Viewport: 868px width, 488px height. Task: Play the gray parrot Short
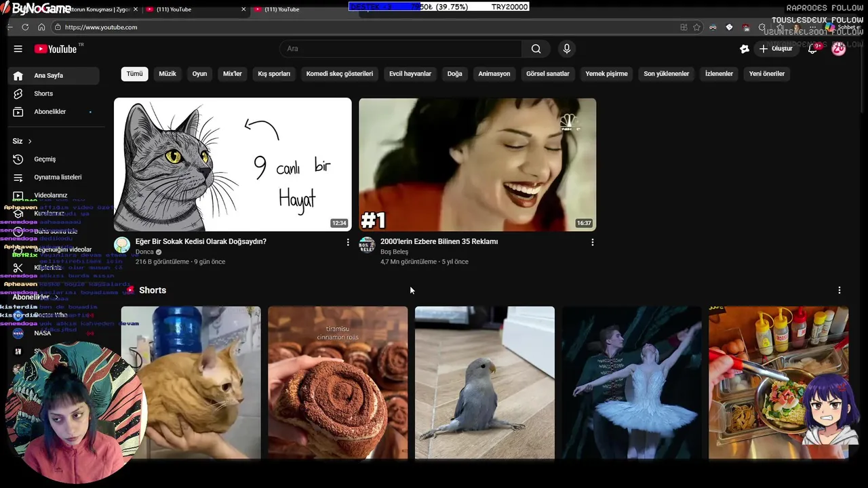tap(485, 383)
